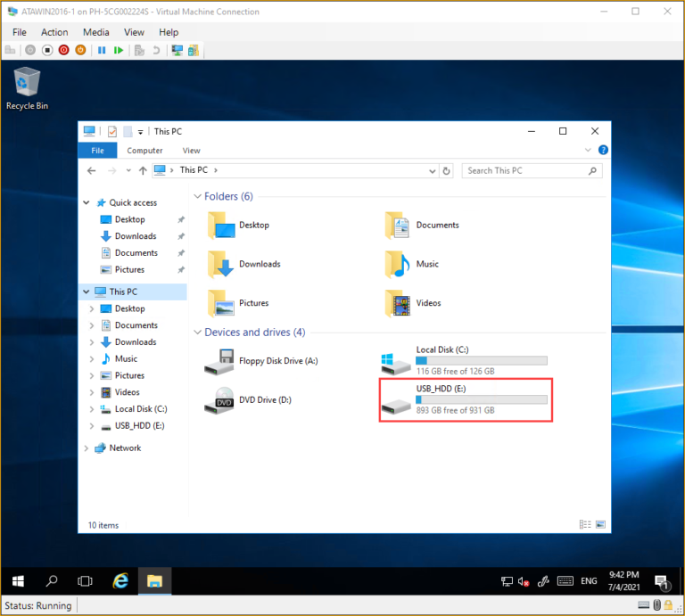Click the orange Save state toolbar button
685x616 pixels.
tap(80, 51)
